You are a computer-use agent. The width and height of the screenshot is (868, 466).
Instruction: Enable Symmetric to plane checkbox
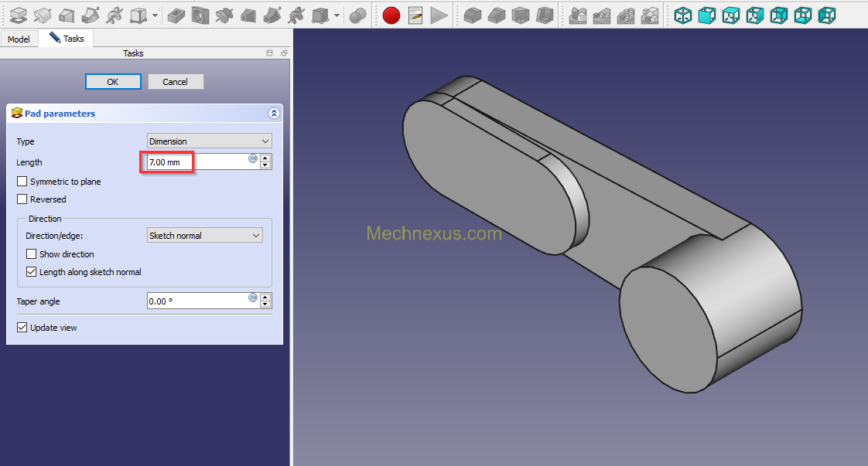point(22,182)
